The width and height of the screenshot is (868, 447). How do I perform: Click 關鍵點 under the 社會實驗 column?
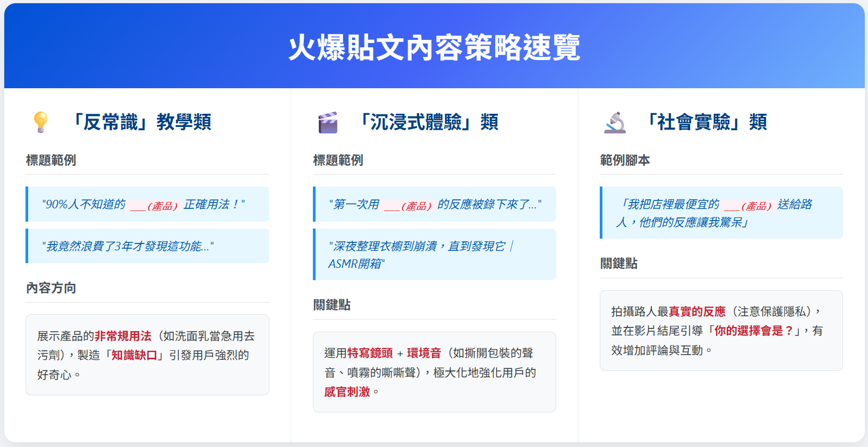(x=618, y=264)
